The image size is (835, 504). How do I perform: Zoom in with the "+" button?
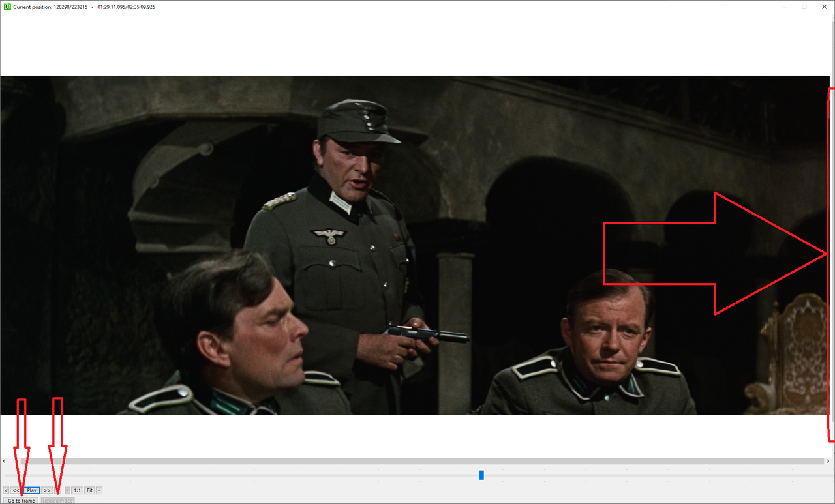tap(68, 490)
